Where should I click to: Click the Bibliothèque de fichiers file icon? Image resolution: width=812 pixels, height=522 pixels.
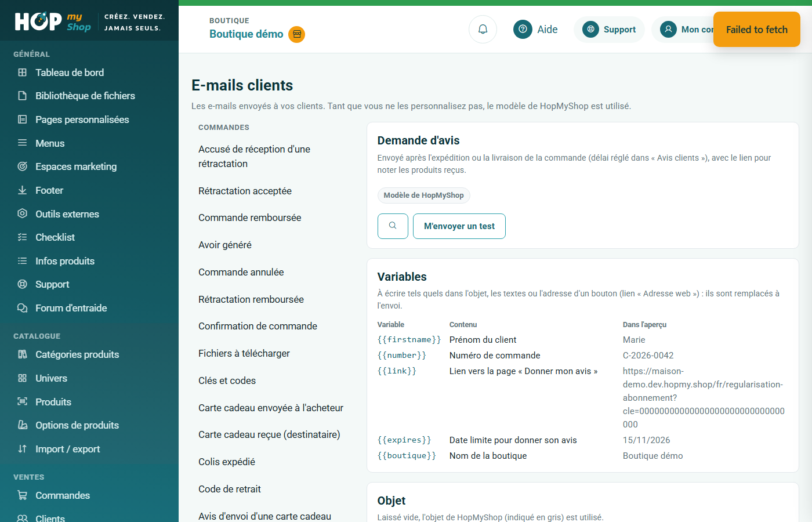point(22,96)
